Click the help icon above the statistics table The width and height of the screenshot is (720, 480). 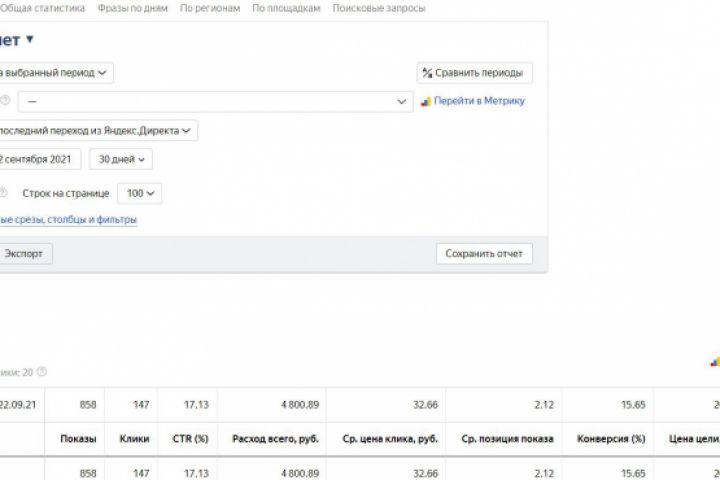point(42,372)
